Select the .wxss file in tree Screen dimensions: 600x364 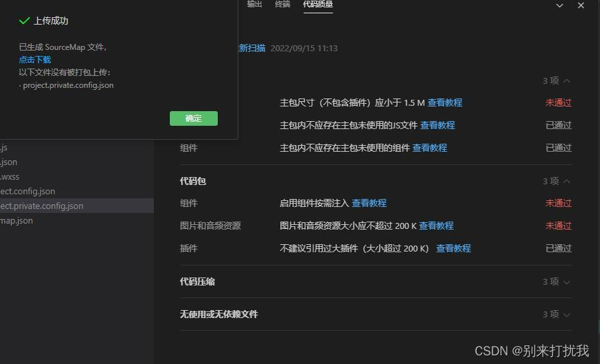pos(9,176)
